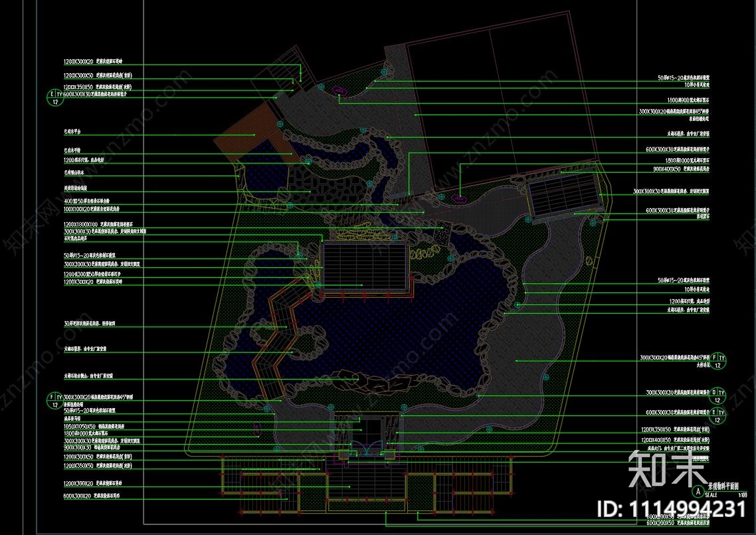Click the central pavilion roof in the pond
The image size is (756, 535).
pos(365,266)
